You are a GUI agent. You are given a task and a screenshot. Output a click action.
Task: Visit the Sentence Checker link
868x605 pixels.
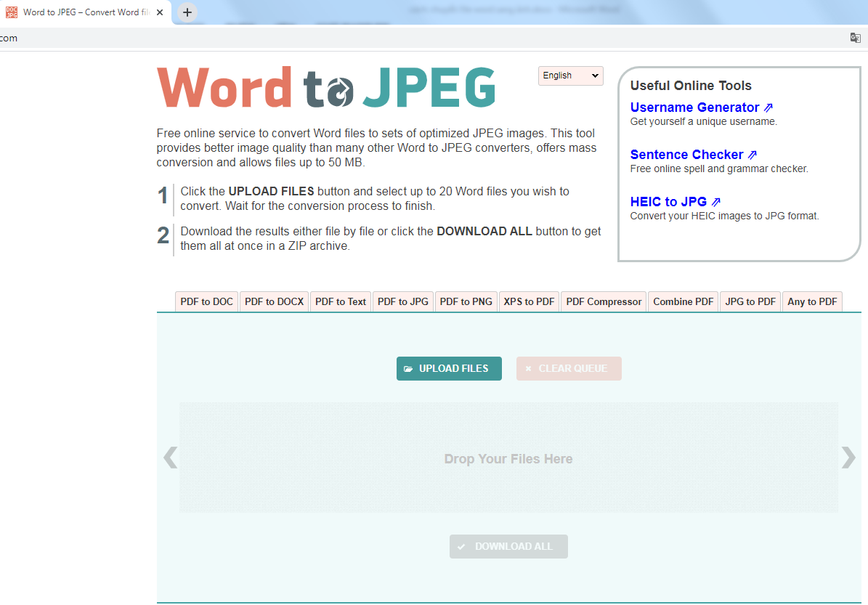687,155
